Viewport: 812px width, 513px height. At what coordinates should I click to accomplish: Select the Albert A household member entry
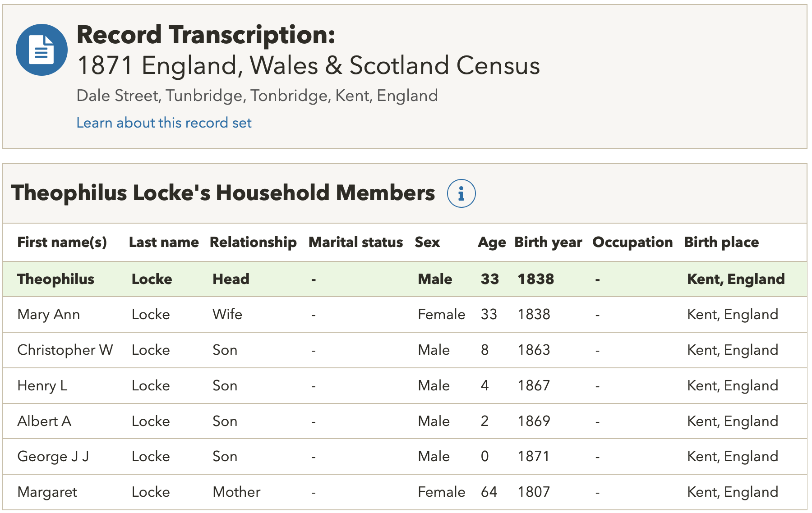(x=44, y=421)
